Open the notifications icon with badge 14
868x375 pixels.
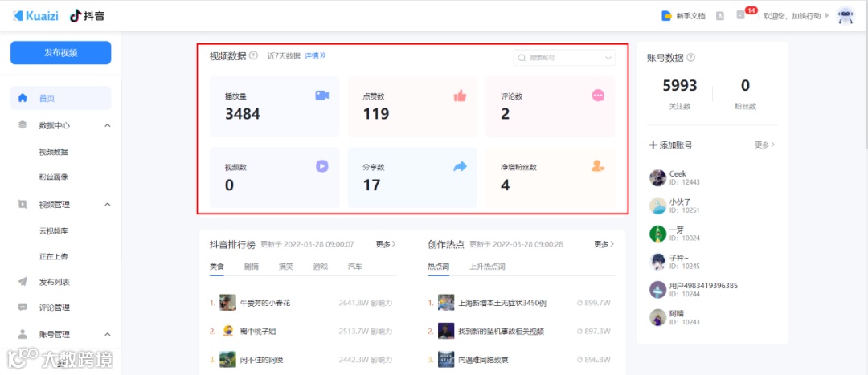[x=741, y=15]
